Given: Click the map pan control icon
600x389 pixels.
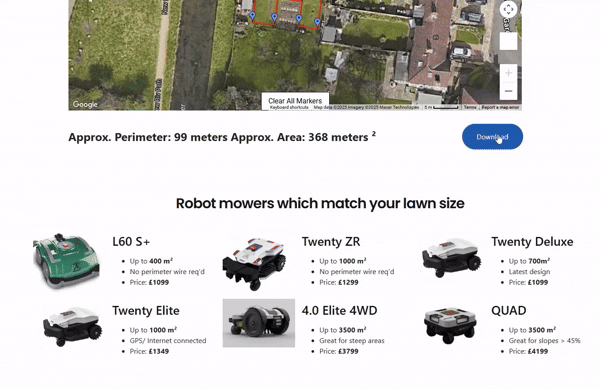Looking at the screenshot, I should pyautogui.click(x=508, y=9).
